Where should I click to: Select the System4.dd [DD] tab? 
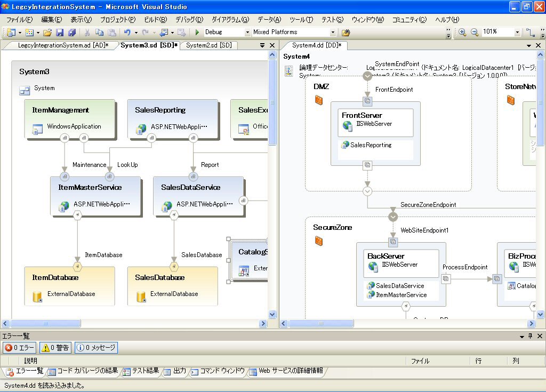[317, 45]
